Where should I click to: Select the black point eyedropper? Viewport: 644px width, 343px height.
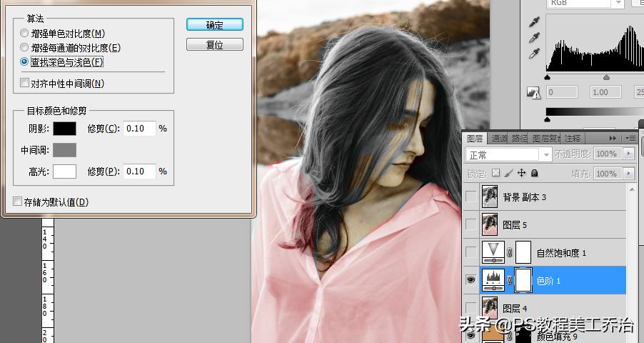tap(534, 22)
